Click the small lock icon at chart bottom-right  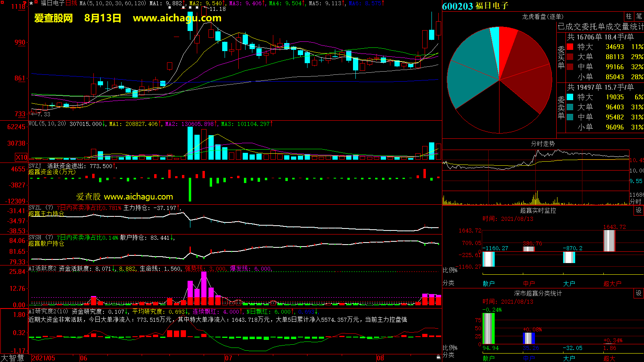438,357
